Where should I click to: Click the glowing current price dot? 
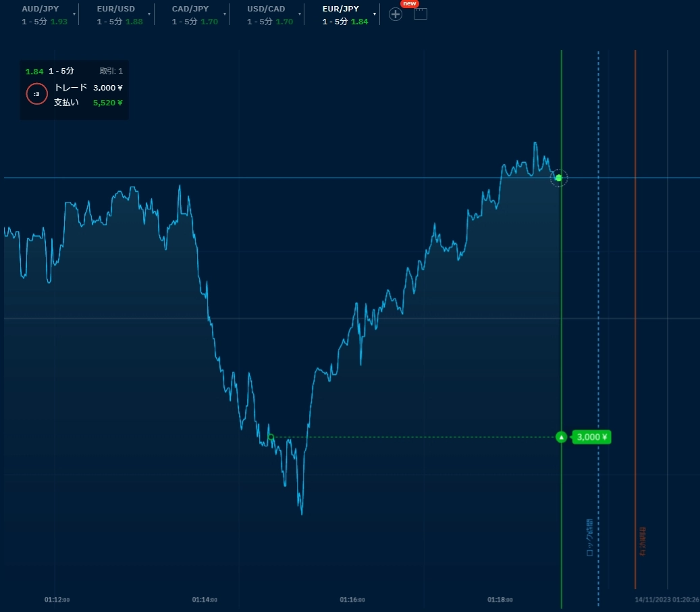point(558,178)
